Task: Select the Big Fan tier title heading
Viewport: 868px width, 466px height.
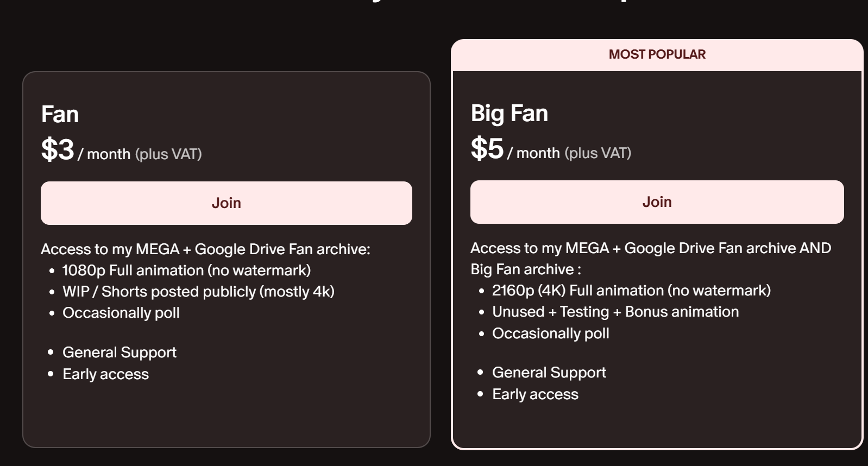Action: [x=509, y=114]
